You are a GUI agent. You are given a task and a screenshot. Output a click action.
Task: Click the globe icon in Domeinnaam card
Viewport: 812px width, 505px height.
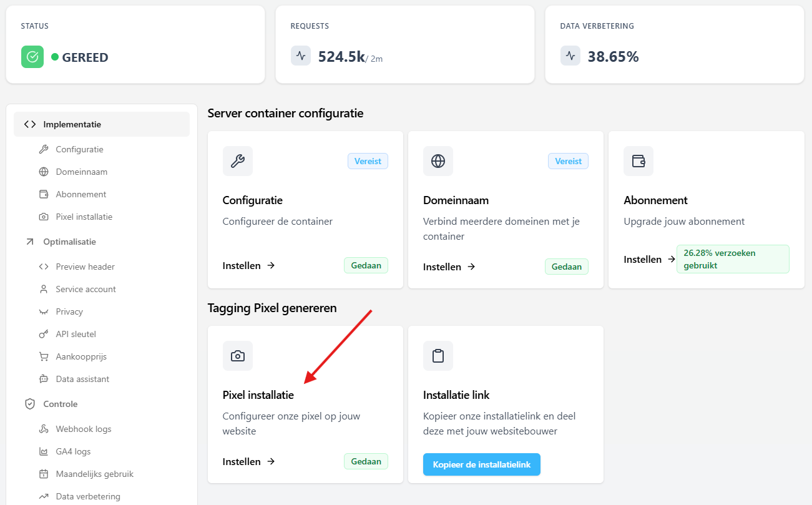pos(438,161)
